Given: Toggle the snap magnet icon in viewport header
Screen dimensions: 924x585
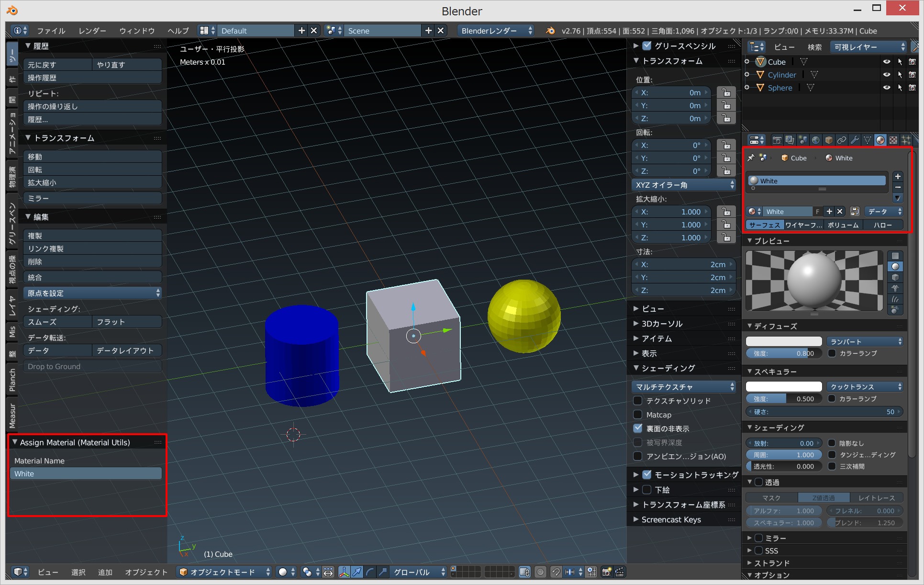Looking at the screenshot, I should coord(556,572).
